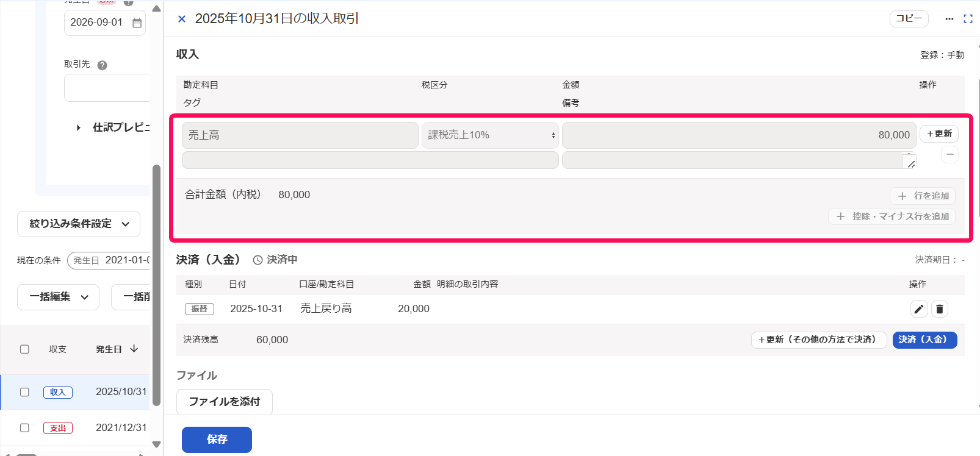Click the 発生日 2021-01 condition chip
Screen dimensions: 980x456
[x=109, y=260]
